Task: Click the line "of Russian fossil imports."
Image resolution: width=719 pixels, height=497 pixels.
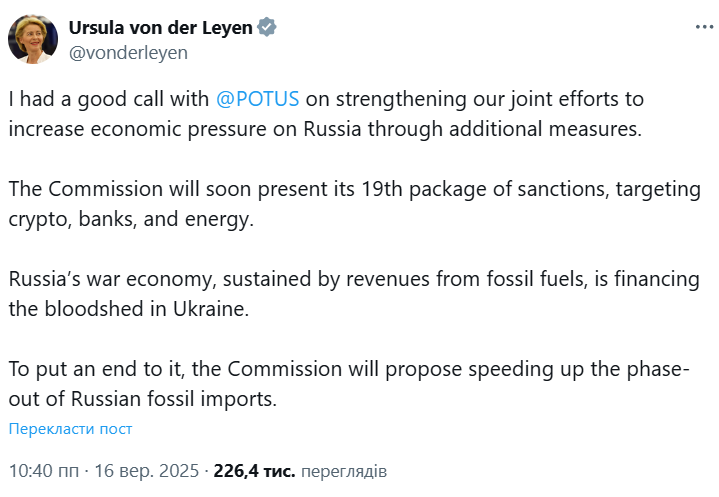Action: 141,399
